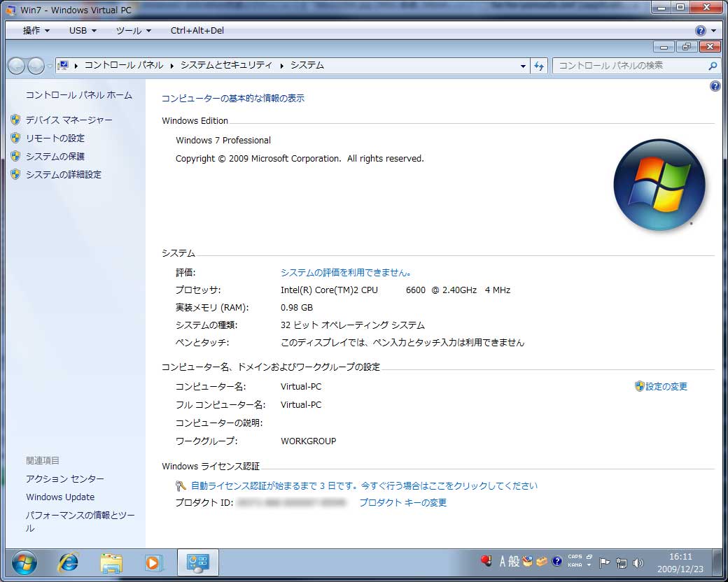Expand arrow after システムとセキュリティ breadcrumb
The width and height of the screenshot is (728, 582).
(282, 66)
